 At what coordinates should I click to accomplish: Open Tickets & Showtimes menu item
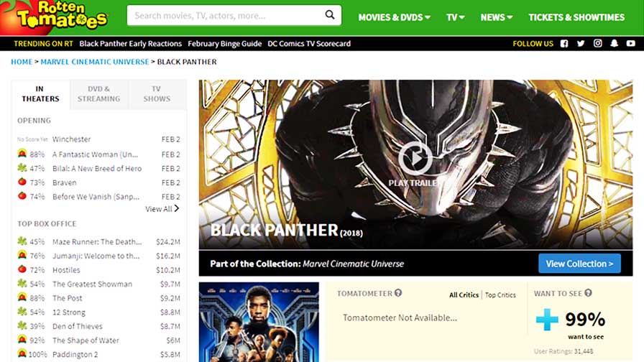tap(576, 17)
